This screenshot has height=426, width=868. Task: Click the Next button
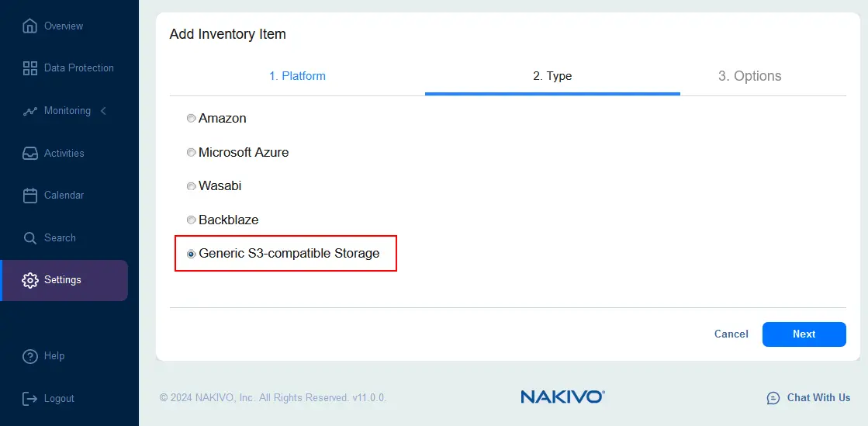[x=804, y=334]
